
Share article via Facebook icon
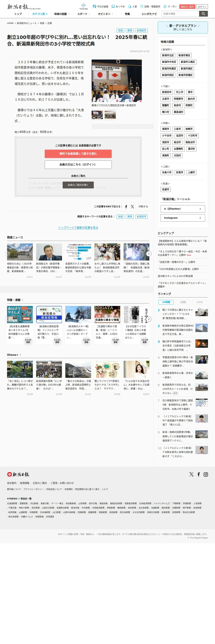coord(126,206)
